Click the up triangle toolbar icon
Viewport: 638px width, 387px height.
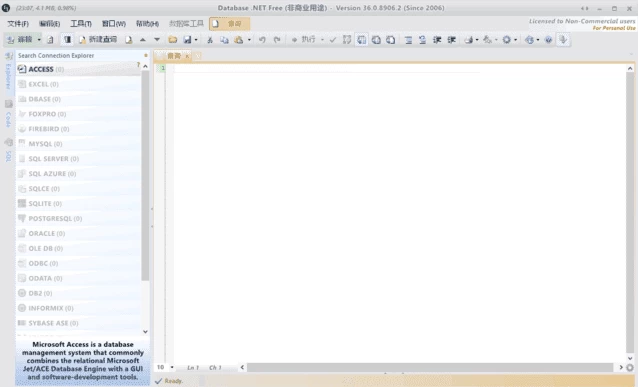pos(142,39)
